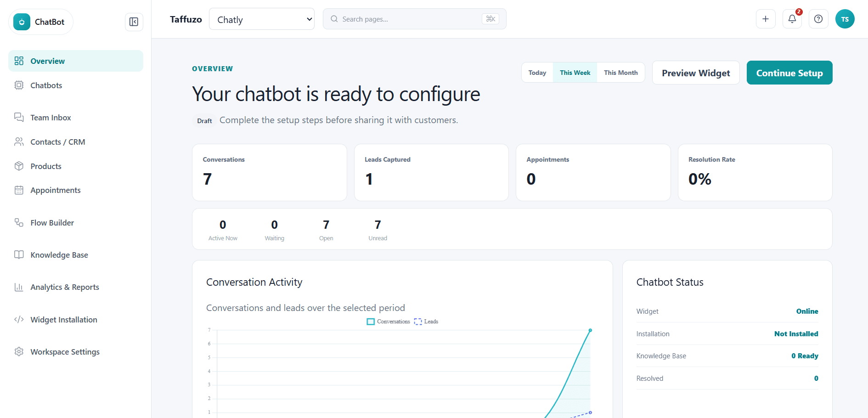This screenshot has height=418, width=868.
Task: Click the ChatBot logo icon
Action: [22, 22]
